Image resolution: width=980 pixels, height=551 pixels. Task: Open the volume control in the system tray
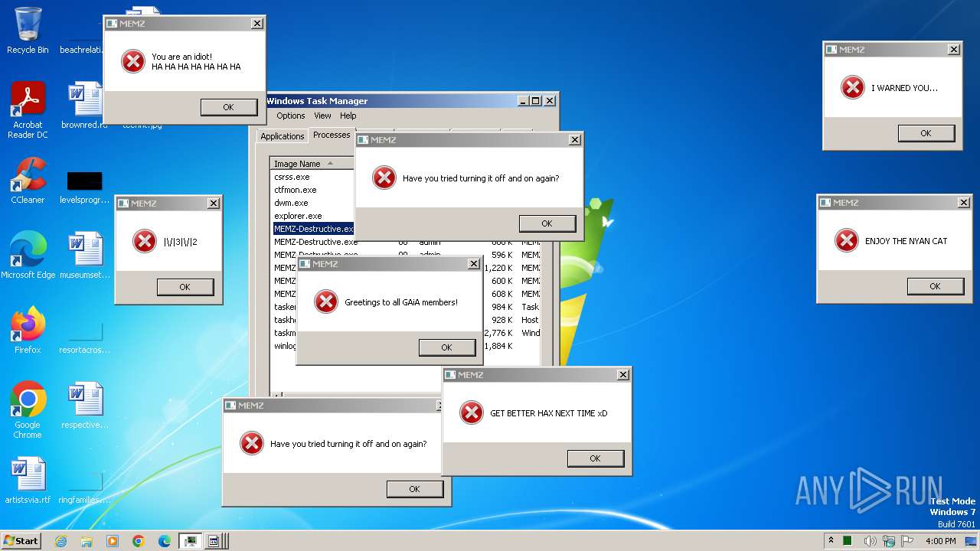[x=869, y=541]
